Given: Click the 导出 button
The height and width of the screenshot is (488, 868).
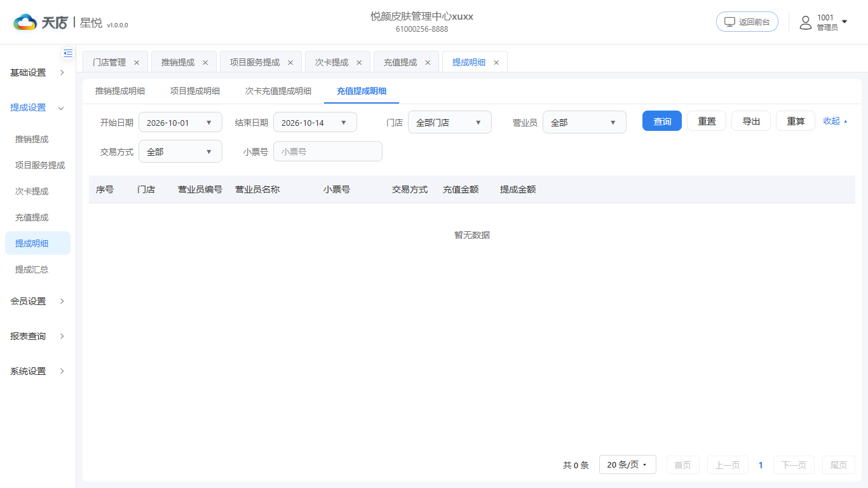Looking at the screenshot, I should 751,121.
